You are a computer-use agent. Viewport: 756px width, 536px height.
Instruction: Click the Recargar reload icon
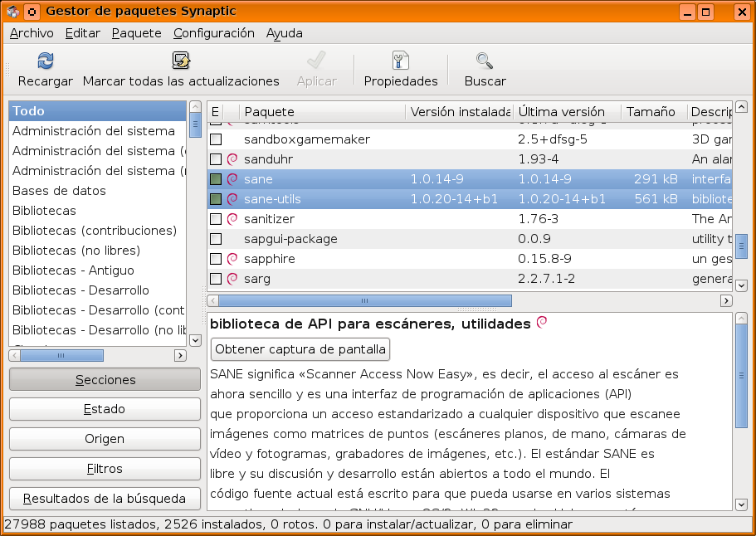tap(46, 61)
